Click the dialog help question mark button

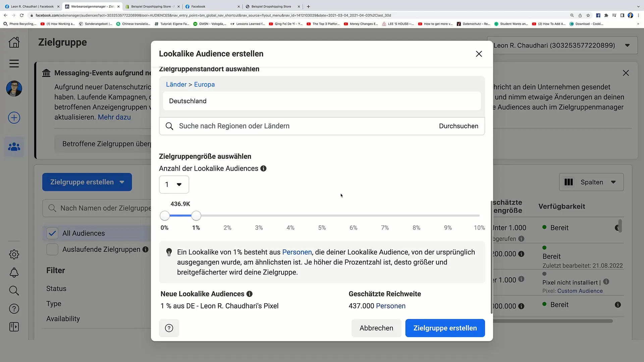coord(169,328)
